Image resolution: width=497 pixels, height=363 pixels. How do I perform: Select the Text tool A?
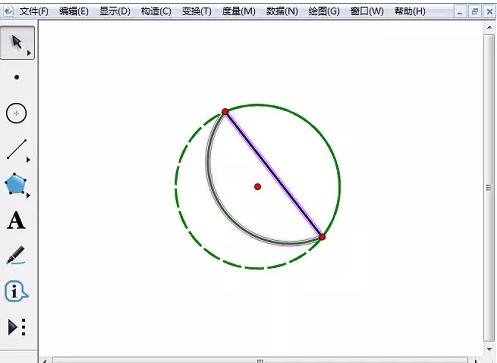pyautogui.click(x=16, y=220)
